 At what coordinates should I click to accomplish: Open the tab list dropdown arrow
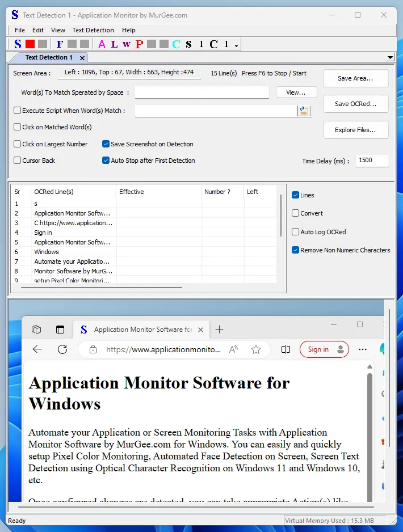pyautogui.click(x=390, y=57)
